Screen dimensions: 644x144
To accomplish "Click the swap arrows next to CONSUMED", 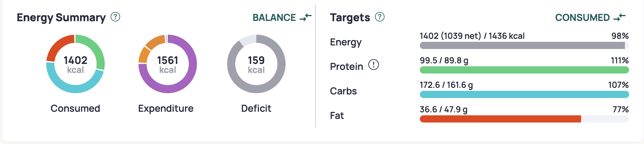I will click(x=620, y=17).
